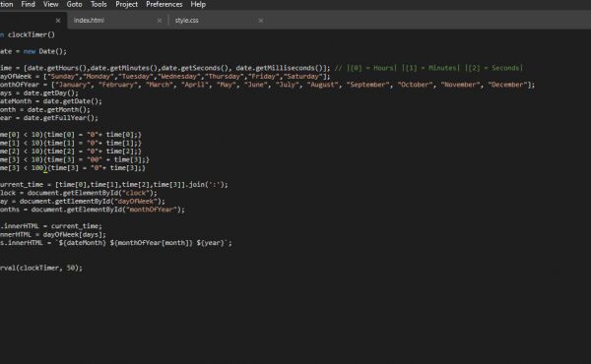
Task: Open the View menu
Action: (50, 5)
